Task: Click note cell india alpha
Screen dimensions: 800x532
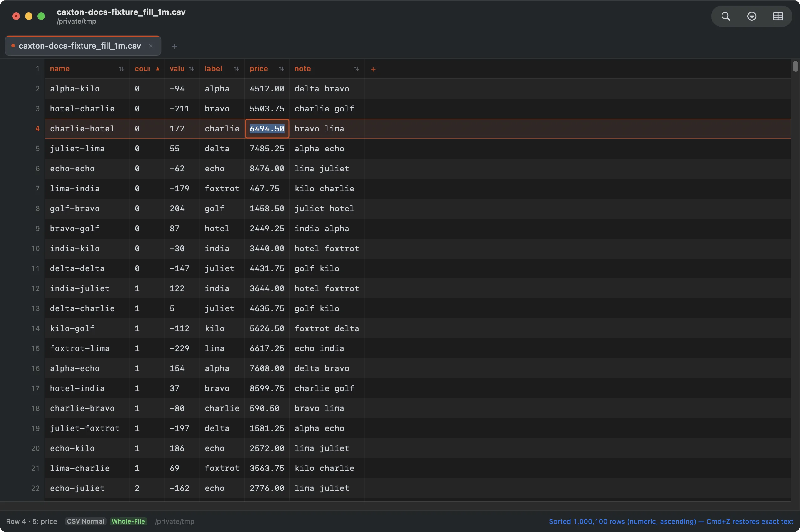Action: 327,229
